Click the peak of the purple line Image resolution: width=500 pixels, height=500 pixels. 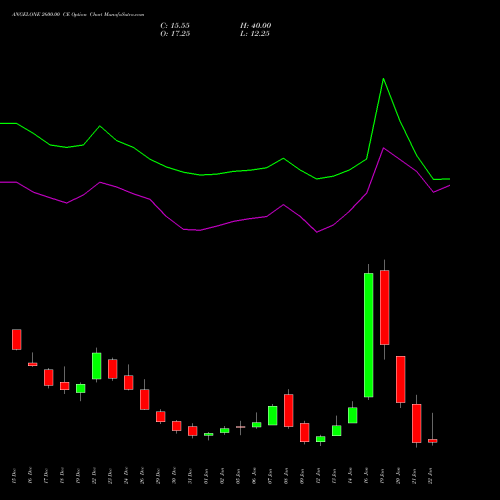(x=384, y=148)
